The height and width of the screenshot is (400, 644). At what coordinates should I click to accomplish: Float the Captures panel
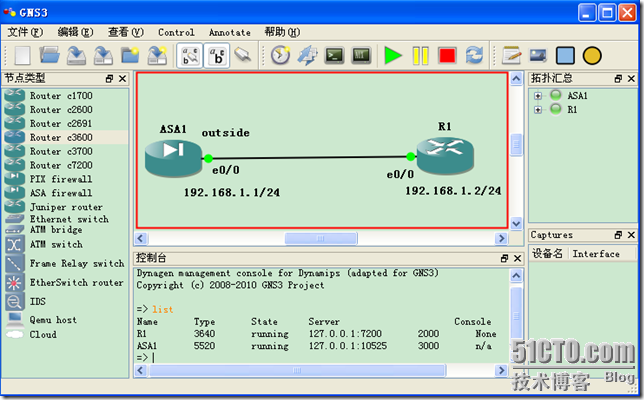[x=618, y=235]
